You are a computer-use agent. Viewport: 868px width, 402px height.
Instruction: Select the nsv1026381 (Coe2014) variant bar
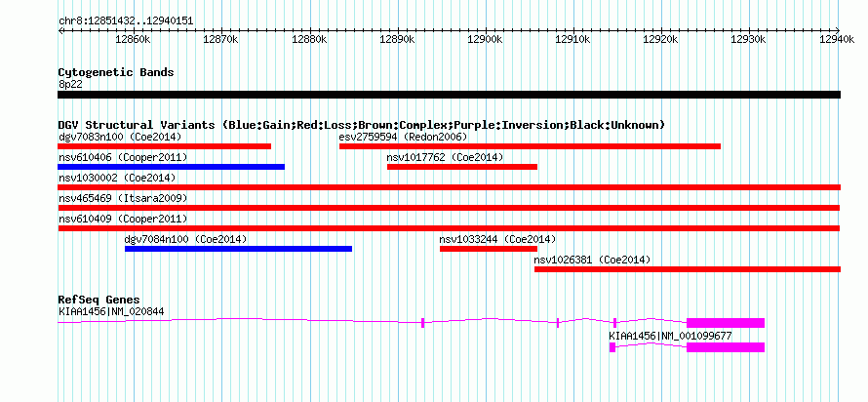688,269
